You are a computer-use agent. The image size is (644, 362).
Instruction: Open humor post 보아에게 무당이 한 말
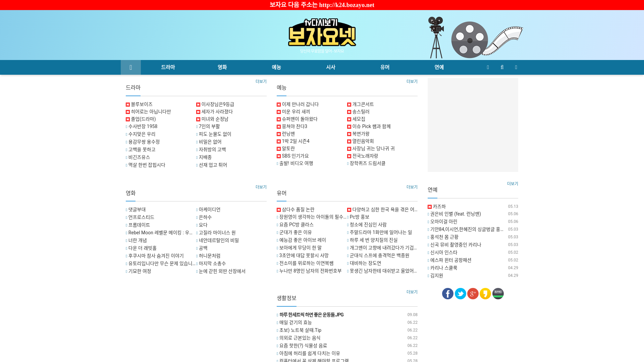click(x=301, y=248)
